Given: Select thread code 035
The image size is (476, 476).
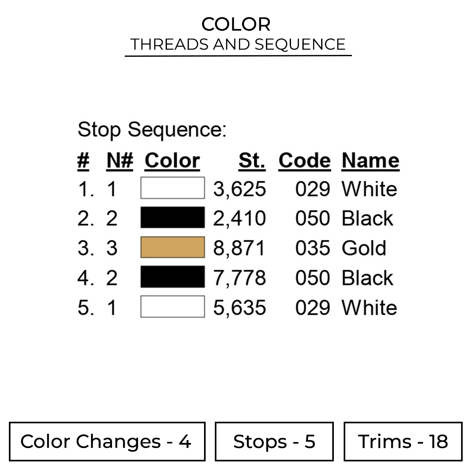Looking at the screenshot, I should point(313,248).
